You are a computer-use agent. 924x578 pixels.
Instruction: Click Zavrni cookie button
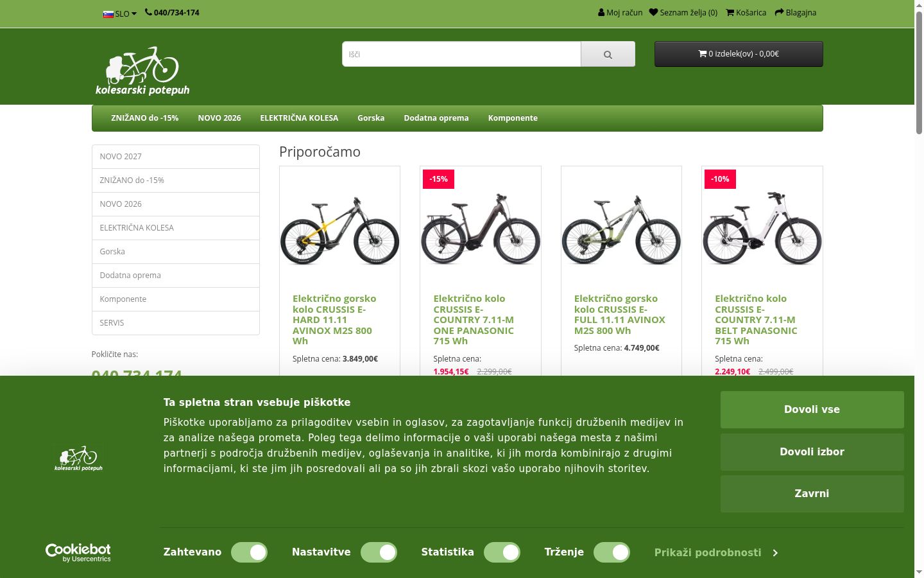(812, 494)
